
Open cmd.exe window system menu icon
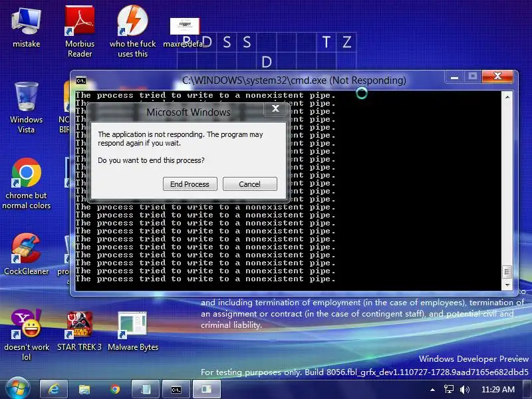tap(81, 80)
